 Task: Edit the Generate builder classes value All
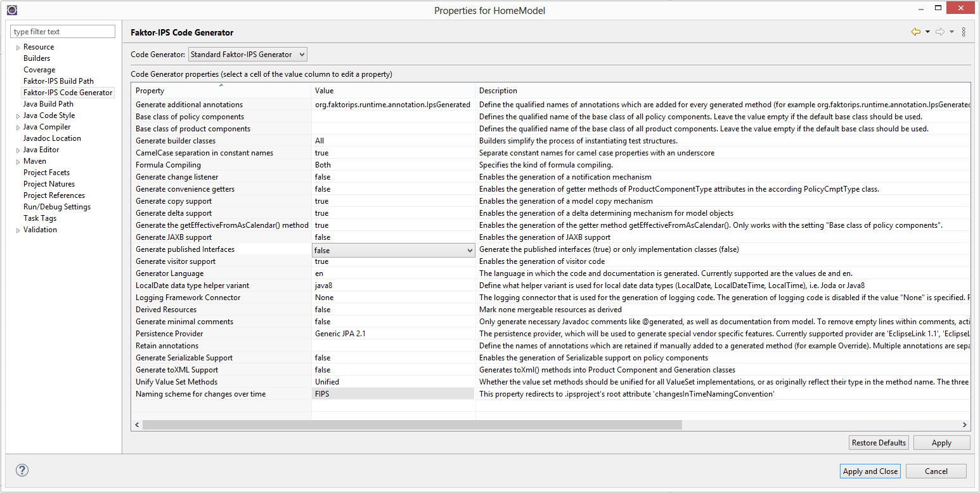[x=393, y=141]
